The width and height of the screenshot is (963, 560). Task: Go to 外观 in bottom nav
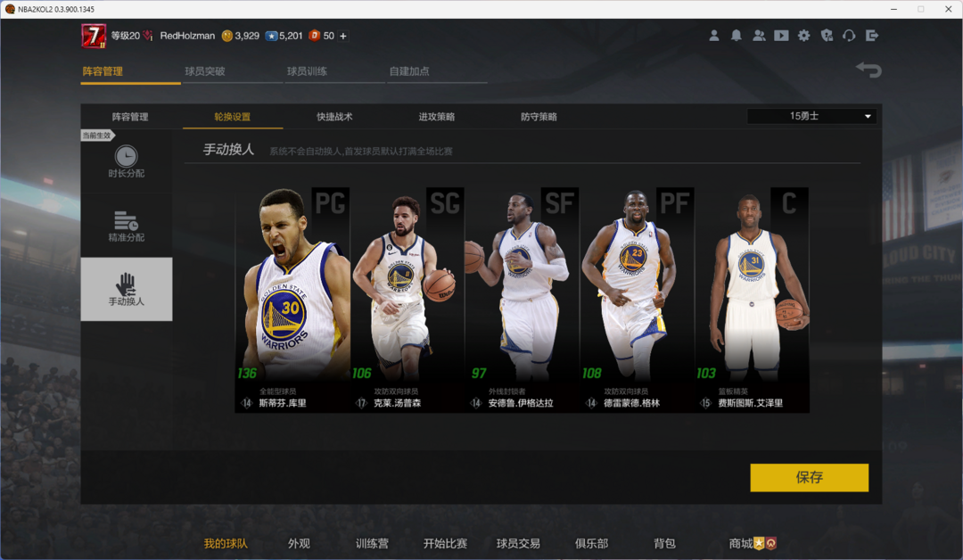point(299,543)
